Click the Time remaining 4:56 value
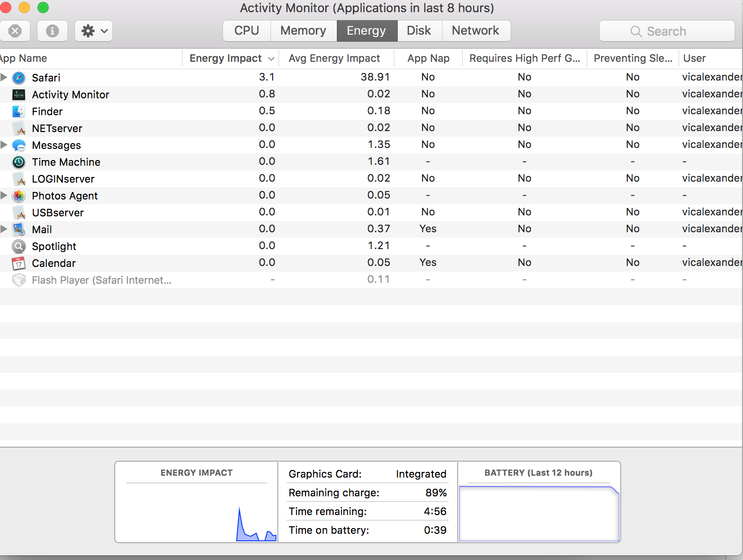The width and height of the screenshot is (743, 560). (435, 511)
